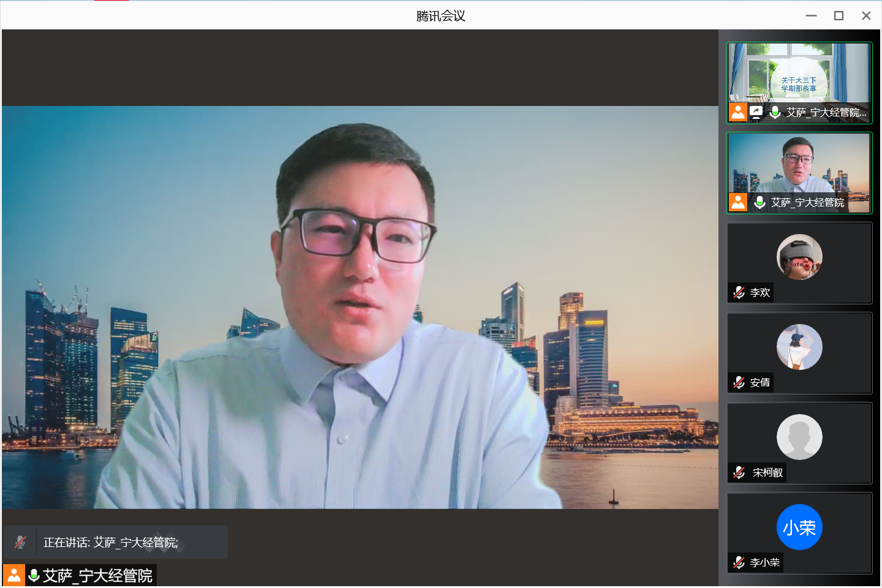Screen dimensions: 882x588
Task: Click the muted mic icon next to 宋柯叡
Action: [x=739, y=472]
